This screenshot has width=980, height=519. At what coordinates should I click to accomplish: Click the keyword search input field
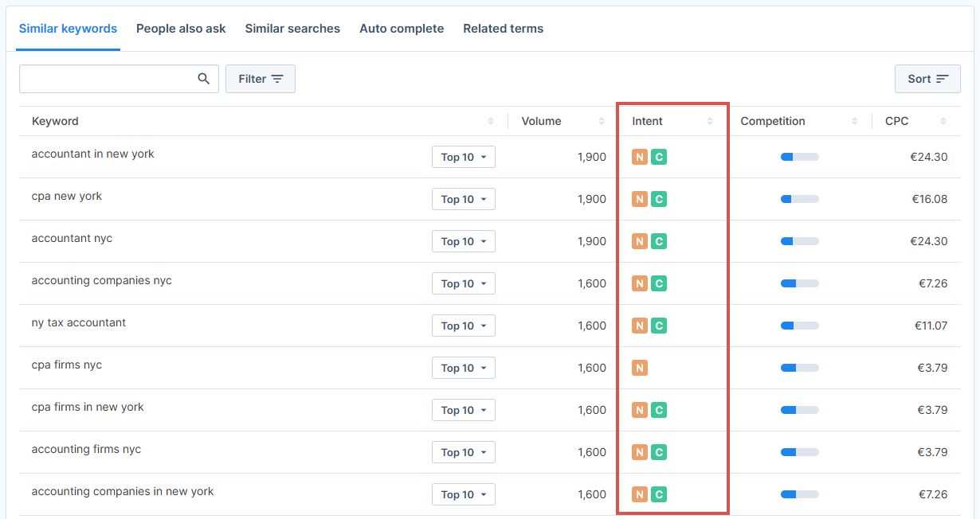119,79
